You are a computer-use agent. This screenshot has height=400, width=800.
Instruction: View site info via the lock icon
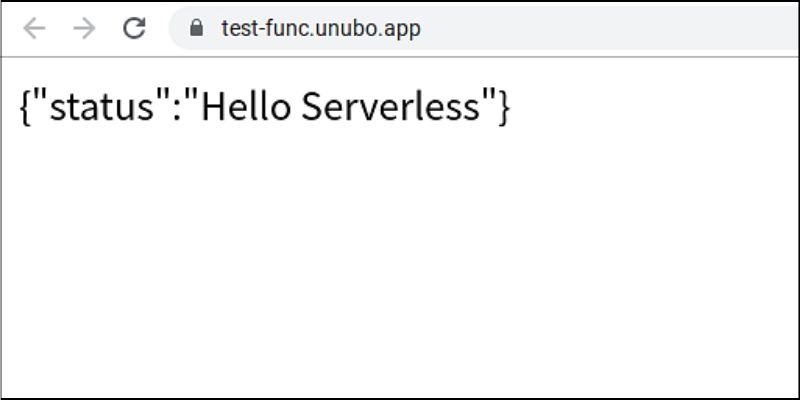pos(196,28)
